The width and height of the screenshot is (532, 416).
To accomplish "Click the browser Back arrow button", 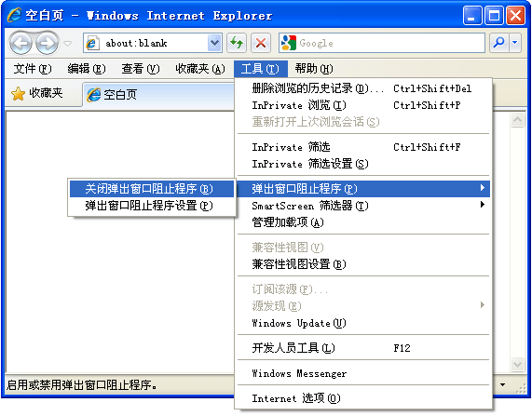I will click(x=21, y=43).
